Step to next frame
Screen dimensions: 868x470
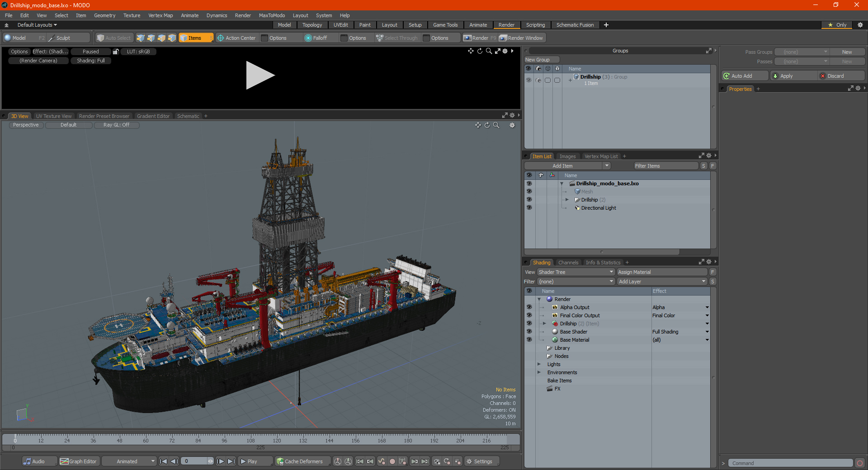click(221, 461)
